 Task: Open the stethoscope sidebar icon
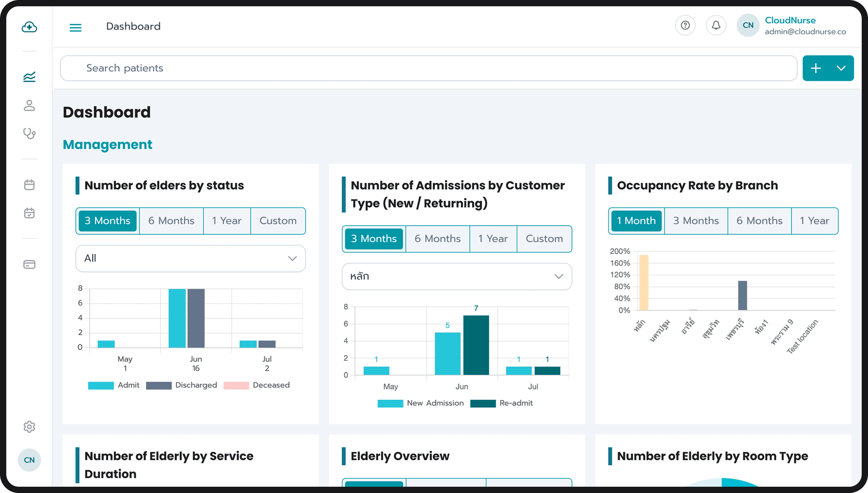29,133
